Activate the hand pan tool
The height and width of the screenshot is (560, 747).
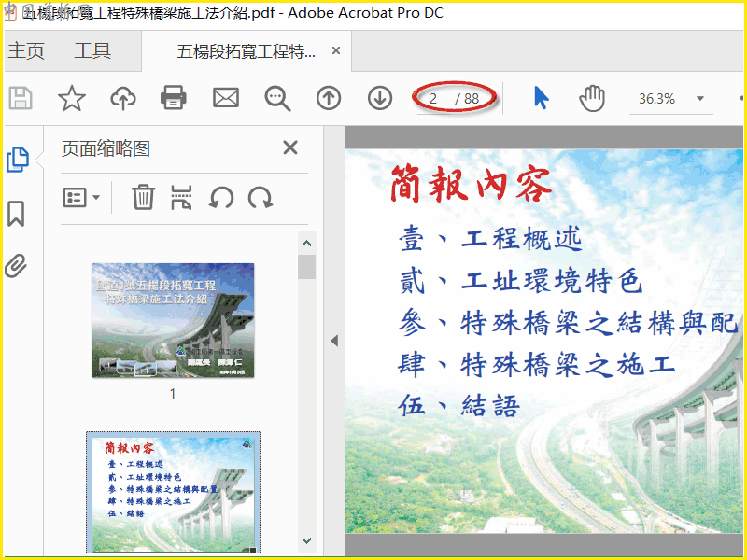point(592,98)
